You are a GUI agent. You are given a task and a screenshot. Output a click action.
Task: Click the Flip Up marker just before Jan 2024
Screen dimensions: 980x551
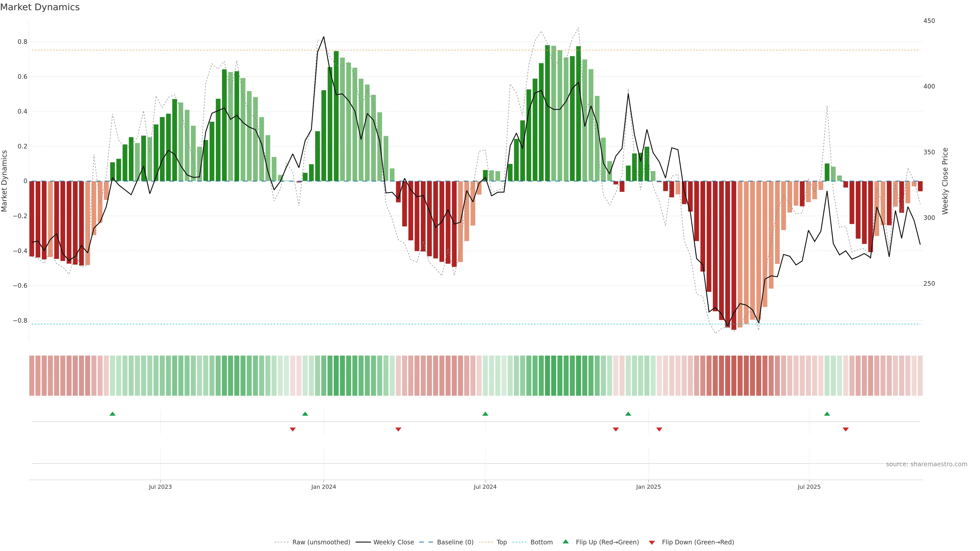(x=305, y=414)
